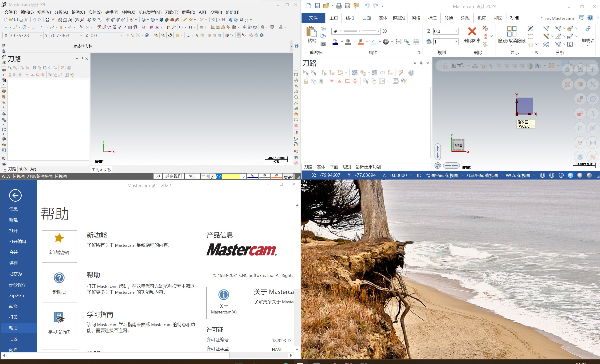Click 社区 in Mastercam 2022 sidebar
Image resolution: width=600 pixels, height=364 pixels.
(x=13, y=339)
